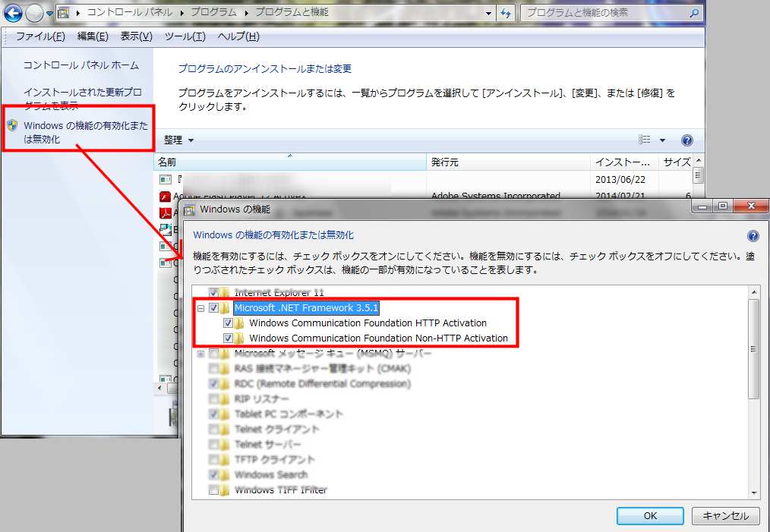The width and height of the screenshot is (770, 532).
Task: Toggle WCF Non-HTTP Activation checkbox
Action: click(x=229, y=338)
